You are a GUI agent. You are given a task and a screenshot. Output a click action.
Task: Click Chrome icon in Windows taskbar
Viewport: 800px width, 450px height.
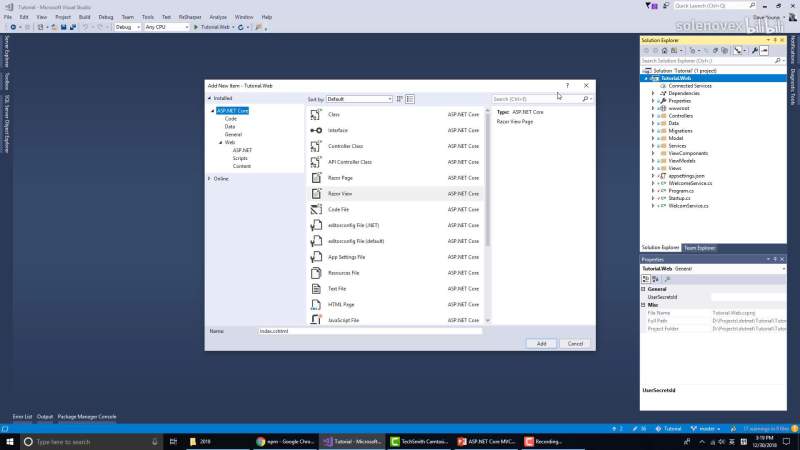[x=261, y=441]
